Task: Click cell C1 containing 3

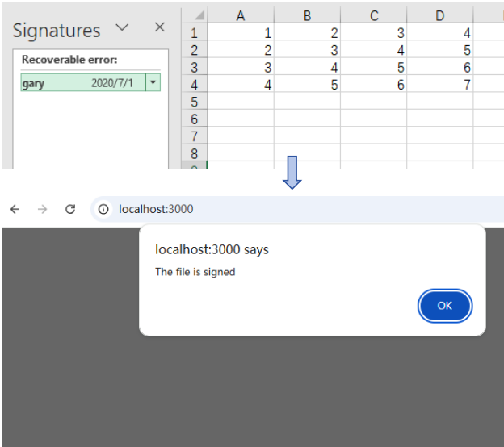Action: (373, 33)
